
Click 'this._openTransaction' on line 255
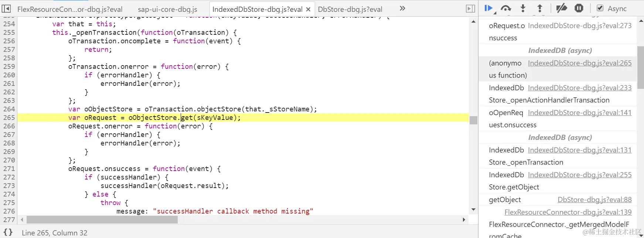pyautogui.click(x=94, y=32)
